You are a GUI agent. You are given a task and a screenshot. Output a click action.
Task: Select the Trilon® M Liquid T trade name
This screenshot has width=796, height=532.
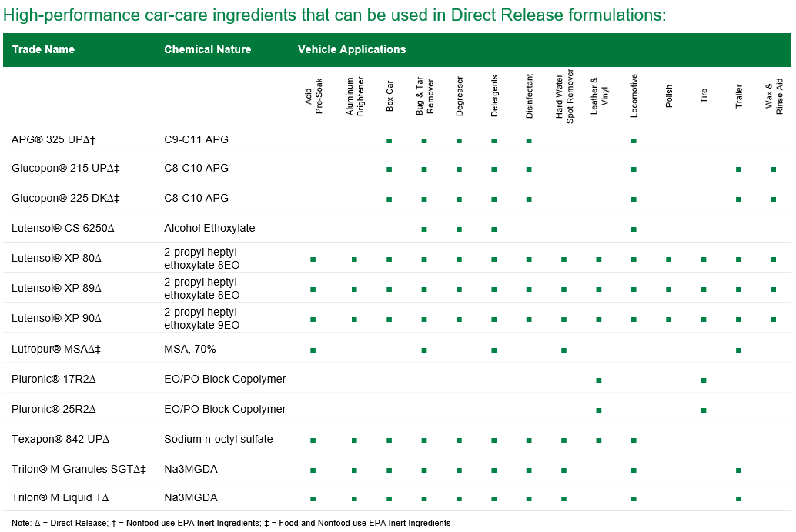[x=60, y=497]
